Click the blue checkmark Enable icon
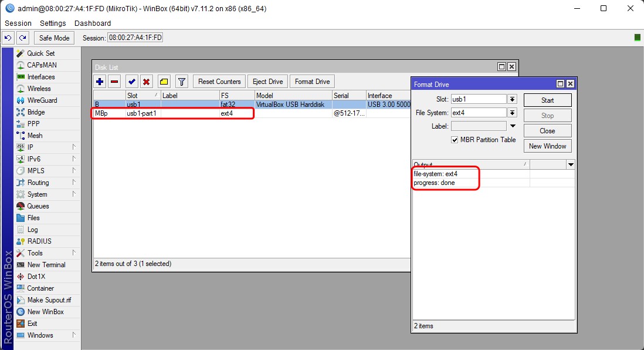644x350 pixels. [x=132, y=82]
